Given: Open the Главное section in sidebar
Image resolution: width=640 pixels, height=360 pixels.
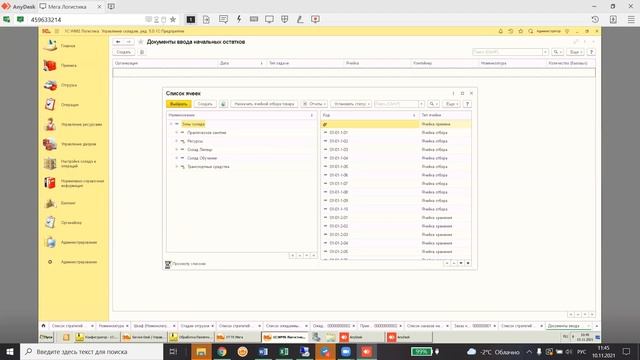Looking at the screenshot, I should [x=68, y=46].
